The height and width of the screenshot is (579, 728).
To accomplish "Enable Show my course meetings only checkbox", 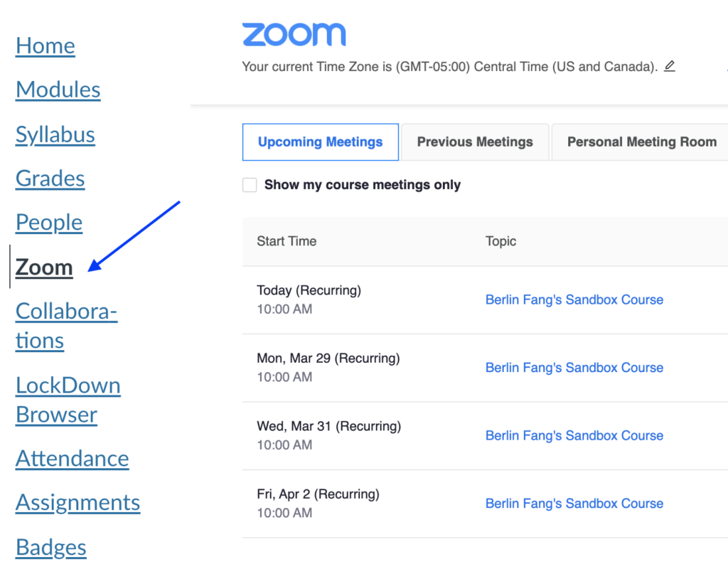I will pos(250,185).
